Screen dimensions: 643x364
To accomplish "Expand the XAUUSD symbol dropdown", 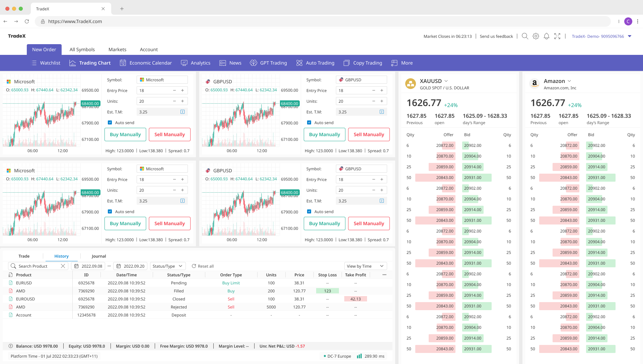I will tap(446, 81).
